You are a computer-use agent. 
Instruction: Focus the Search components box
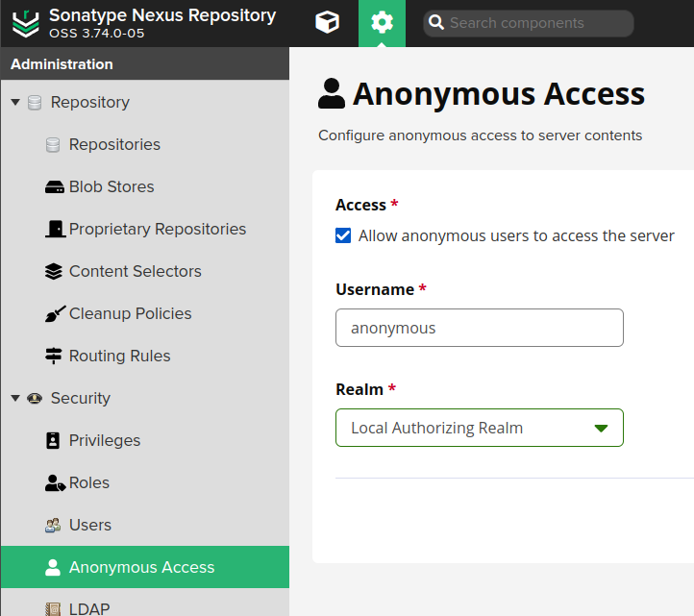tap(529, 23)
